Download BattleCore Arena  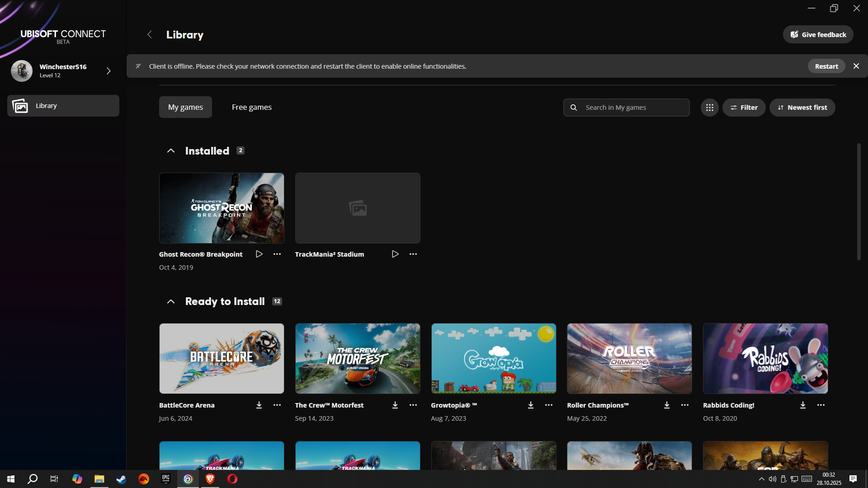coord(259,405)
